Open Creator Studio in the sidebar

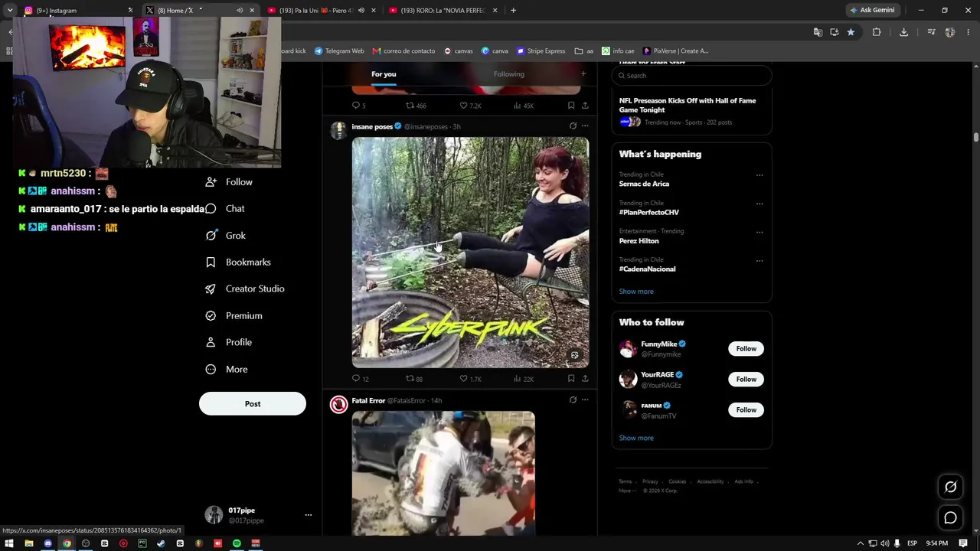click(245, 289)
